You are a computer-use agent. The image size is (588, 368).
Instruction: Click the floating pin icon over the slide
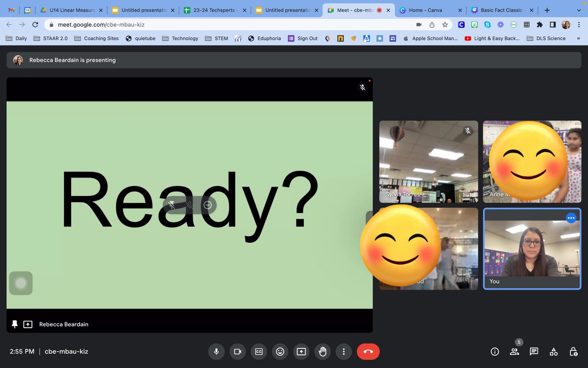coord(171,205)
